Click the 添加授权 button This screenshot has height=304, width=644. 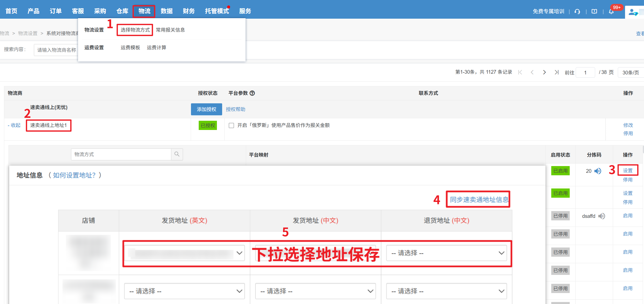coord(206,109)
